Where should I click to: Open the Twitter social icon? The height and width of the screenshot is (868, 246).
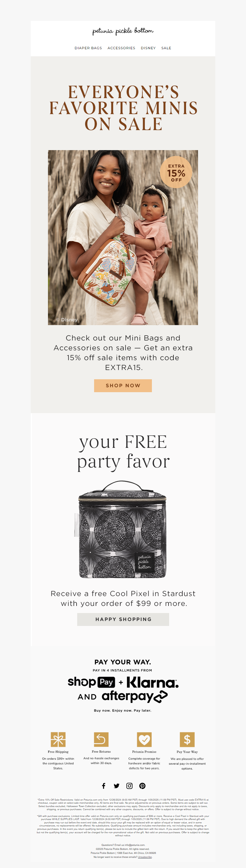[117, 786]
